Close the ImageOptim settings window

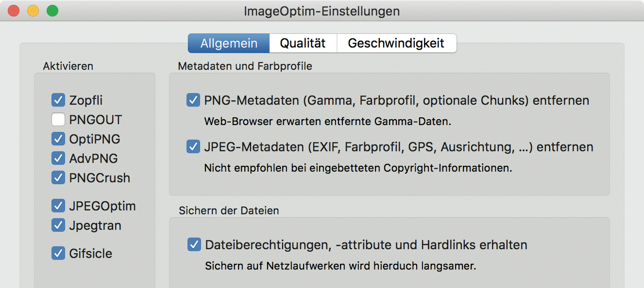[x=14, y=11]
